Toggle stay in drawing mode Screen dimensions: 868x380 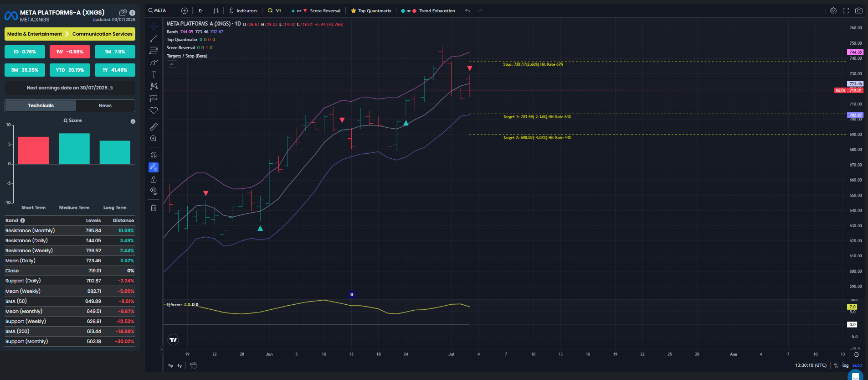click(x=154, y=167)
